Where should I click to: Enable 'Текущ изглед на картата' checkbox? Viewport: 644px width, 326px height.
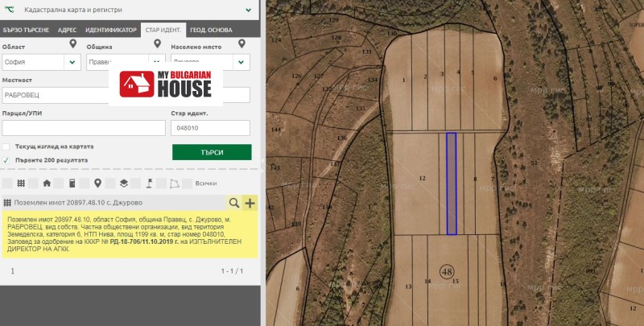(6, 146)
